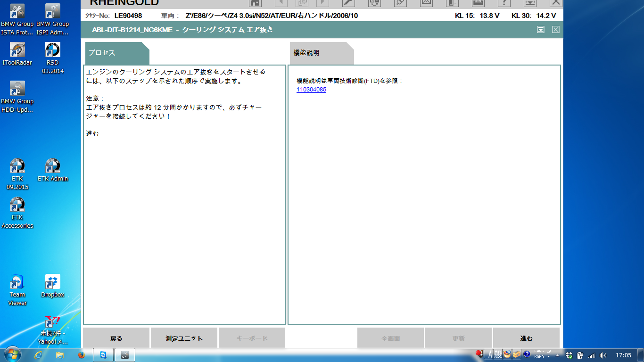This screenshot has width=644, height=362.
Task: Click the Firefox icon in the taskbar
Action: [81, 355]
